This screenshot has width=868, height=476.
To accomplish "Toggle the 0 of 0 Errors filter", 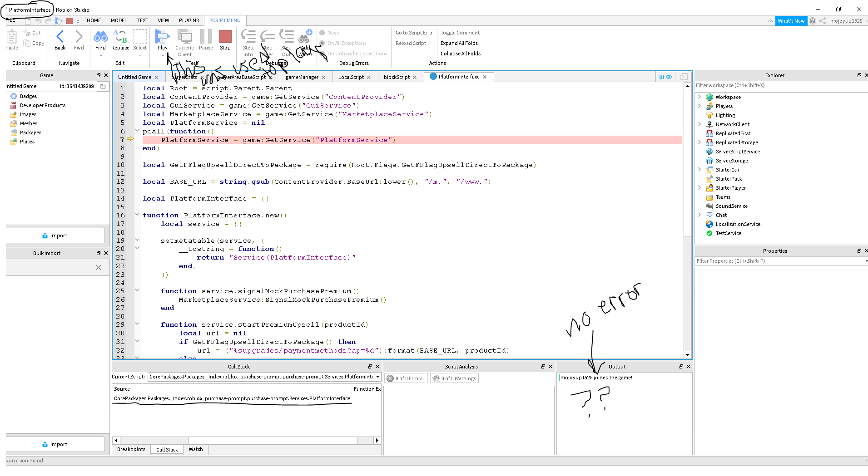I will [x=405, y=378].
